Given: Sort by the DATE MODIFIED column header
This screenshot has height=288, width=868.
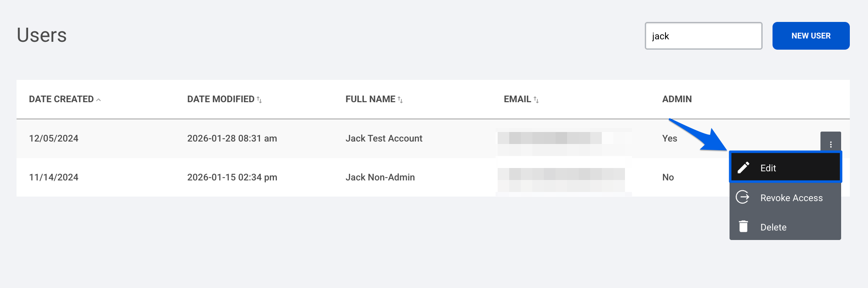Looking at the screenshot, I should coord(221,99).
